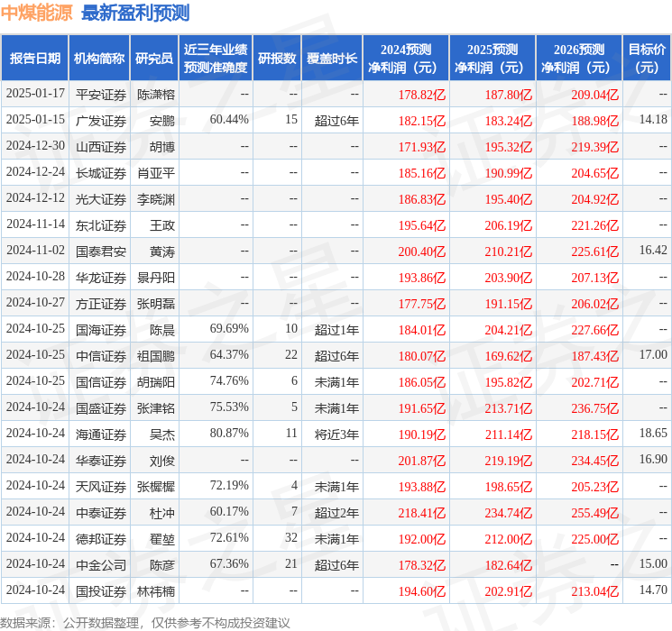The image size is (672, 631).
Task: Click target price 16.42
Action: click(x=653, y=251)
